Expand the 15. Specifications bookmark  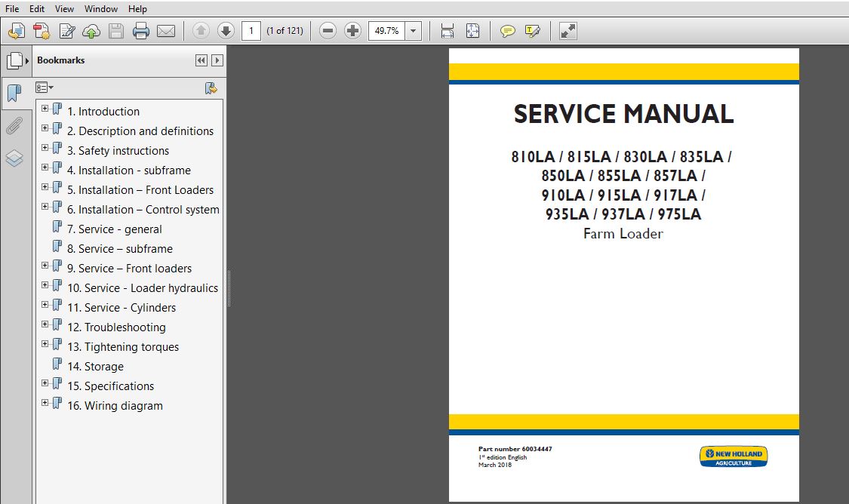[45, 383]
